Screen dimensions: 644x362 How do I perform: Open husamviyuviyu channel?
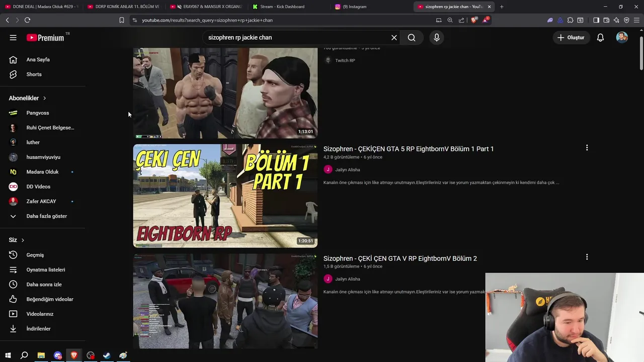[43, 157]
